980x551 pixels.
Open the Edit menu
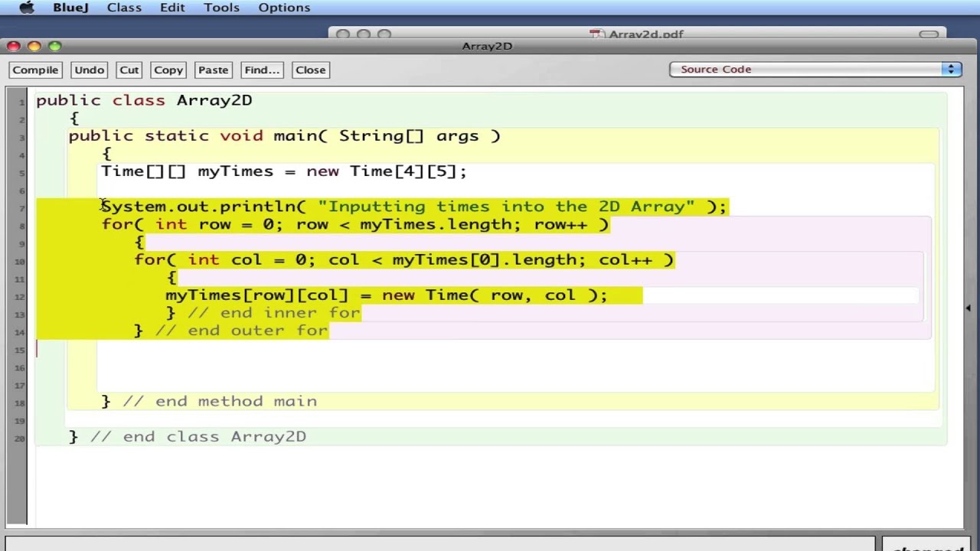click(172, 8)
